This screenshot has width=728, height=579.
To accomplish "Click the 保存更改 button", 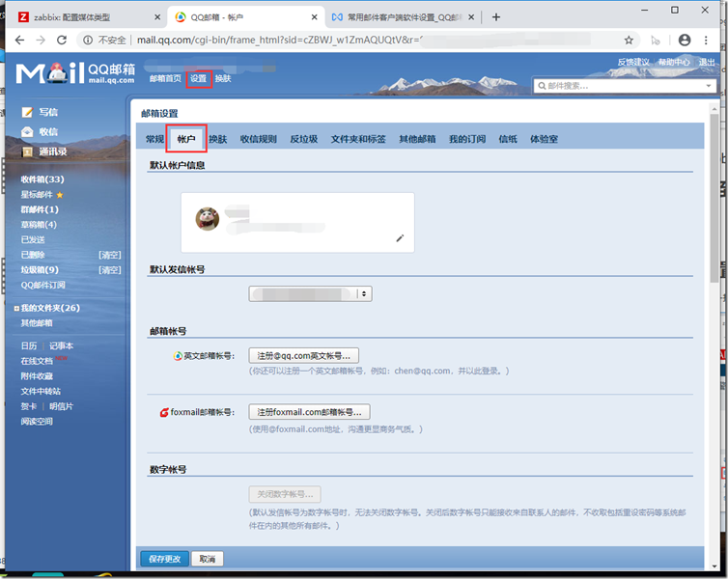I will pyautogui.click(x=164, y=559).
